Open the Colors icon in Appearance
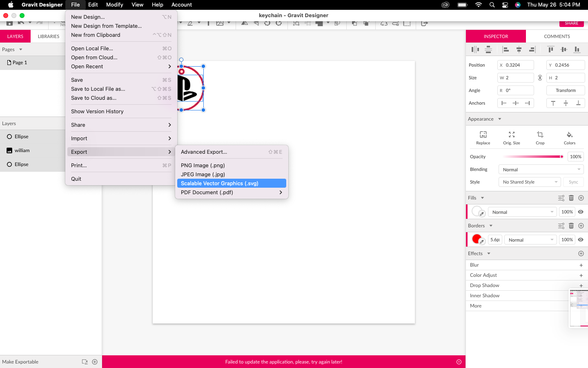Screen dimensions: 588x368 tap(570, 135)
